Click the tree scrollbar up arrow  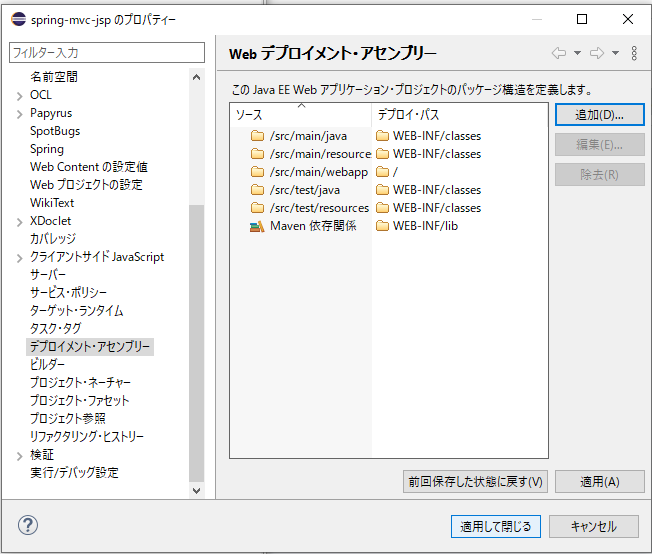pyautogui.click(x=197, y=77)
